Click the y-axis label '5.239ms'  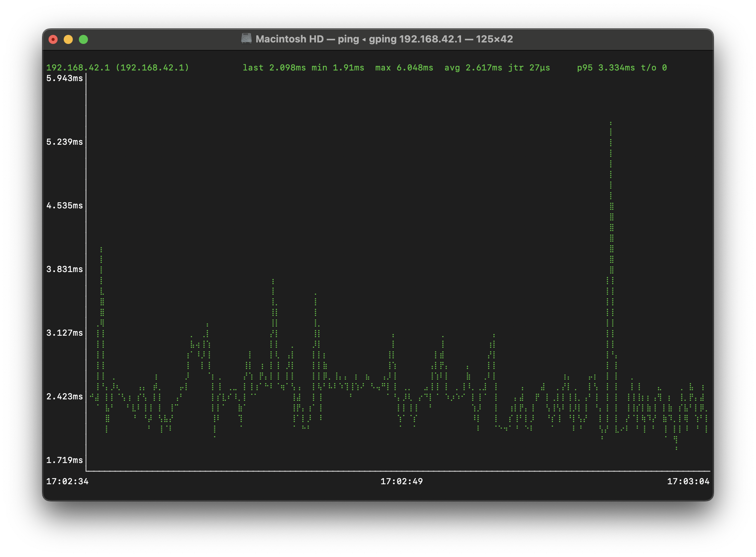click(64, 142)
